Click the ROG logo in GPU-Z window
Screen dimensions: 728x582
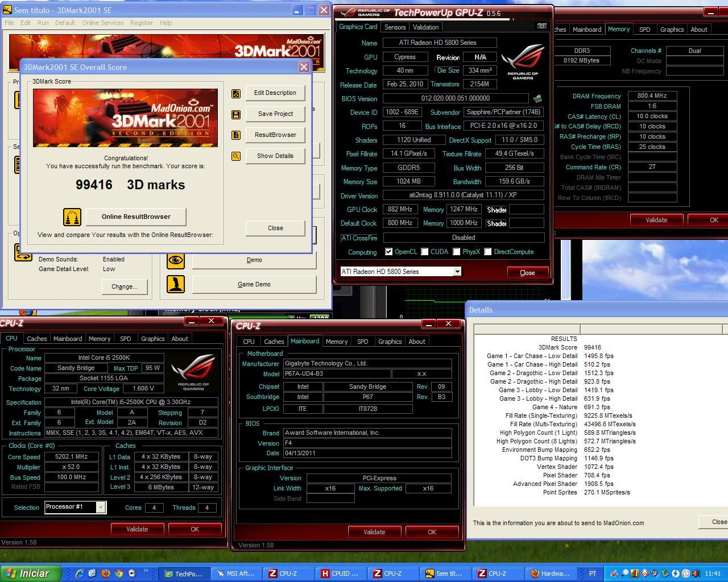coord(522,61)
